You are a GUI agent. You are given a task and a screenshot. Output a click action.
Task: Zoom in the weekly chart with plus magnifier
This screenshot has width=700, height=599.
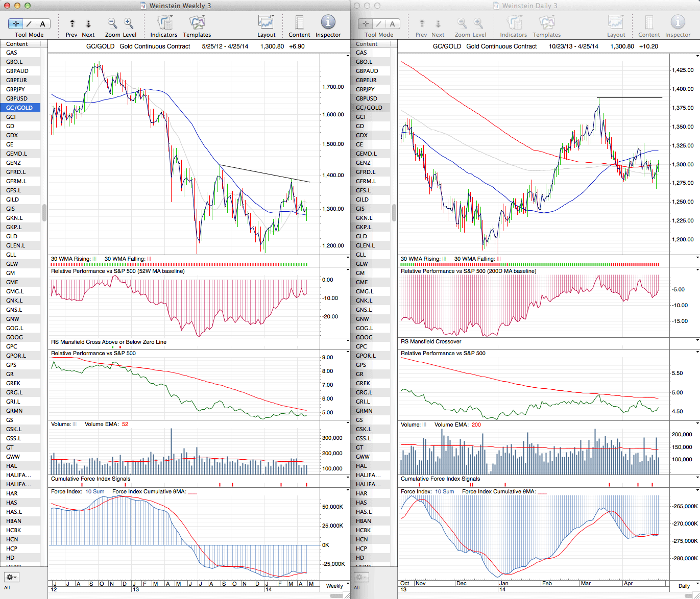[x=129, y=23]
